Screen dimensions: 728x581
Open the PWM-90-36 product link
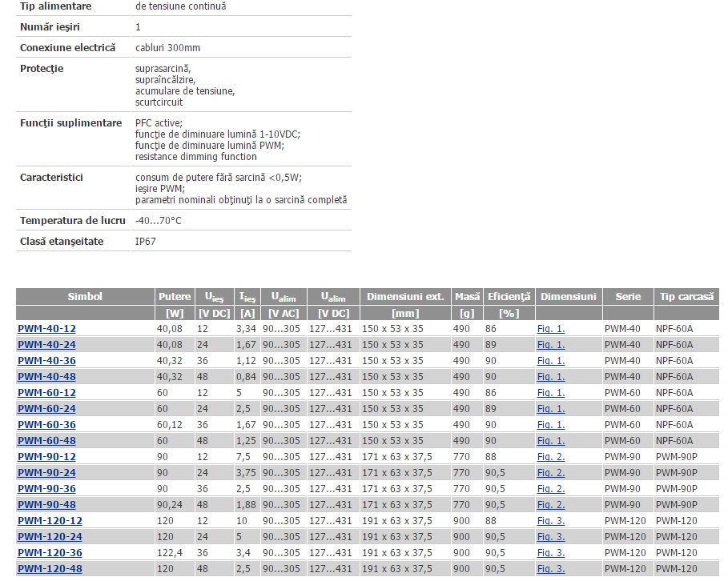coord(46,489)
